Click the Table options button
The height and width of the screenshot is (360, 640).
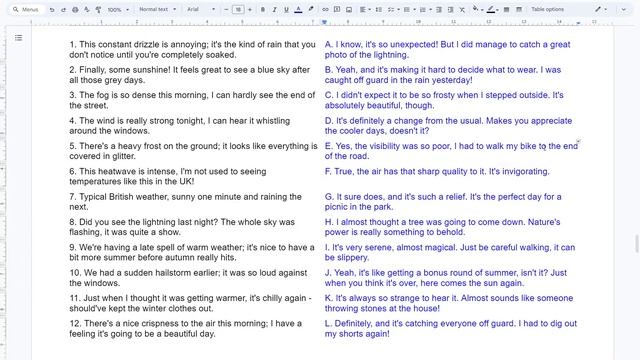point(547,9)
